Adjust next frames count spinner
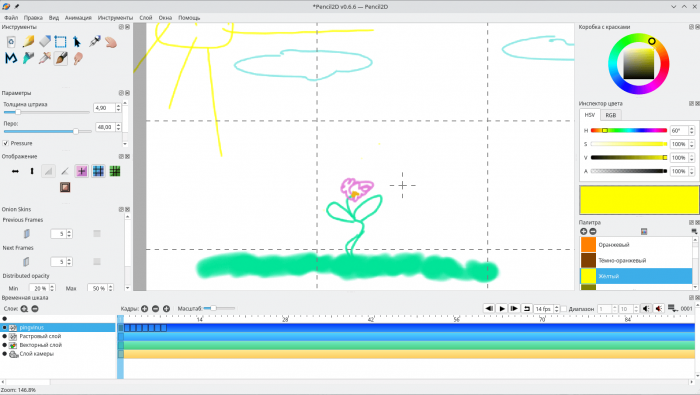Viewport: 700px width, 395px height. (61, 262)
